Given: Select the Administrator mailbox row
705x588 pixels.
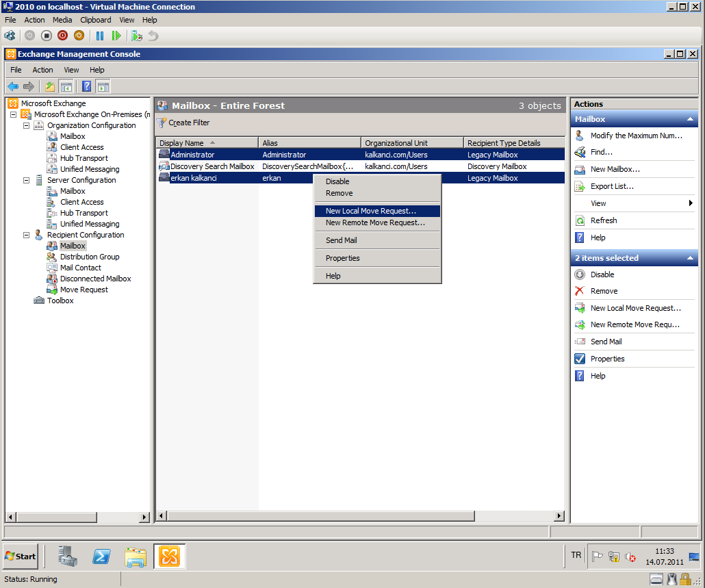Looking at the screenshot, I should [x=361, y=155].
